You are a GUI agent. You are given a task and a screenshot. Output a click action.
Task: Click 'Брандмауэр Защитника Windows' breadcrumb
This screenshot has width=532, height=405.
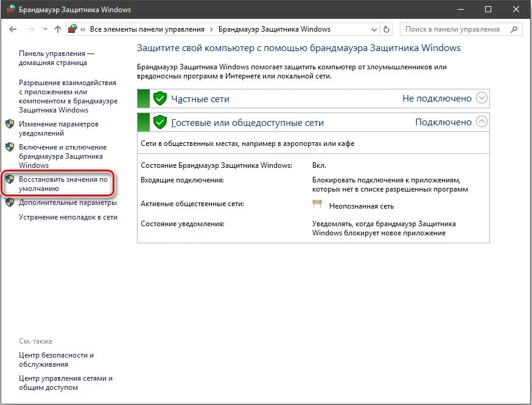pyautogui.click(x=274, y=29)
